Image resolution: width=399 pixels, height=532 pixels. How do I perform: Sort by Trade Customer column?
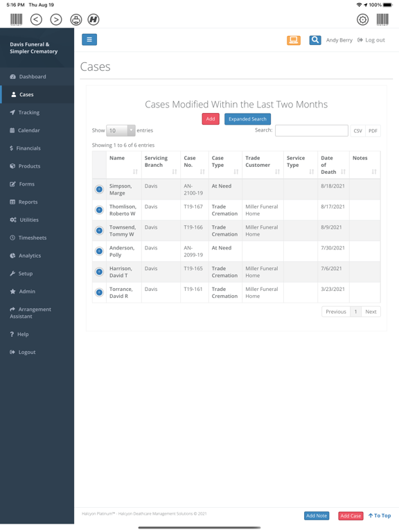(263, 165)
